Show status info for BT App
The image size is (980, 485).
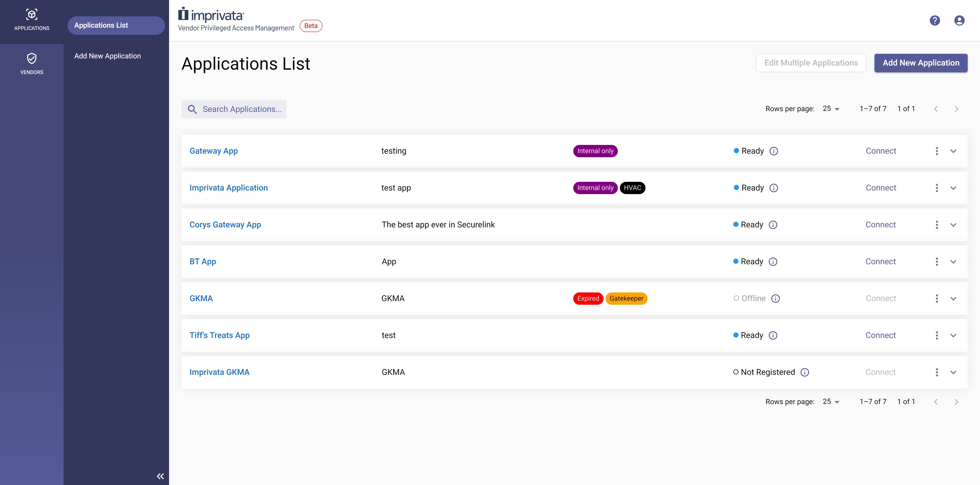[773, 262]
